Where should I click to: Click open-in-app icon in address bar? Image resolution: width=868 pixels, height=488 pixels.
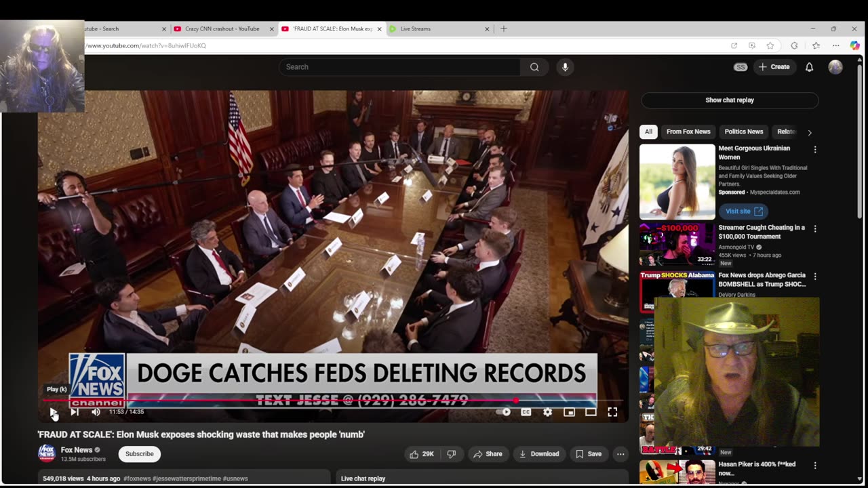(734, 45)
